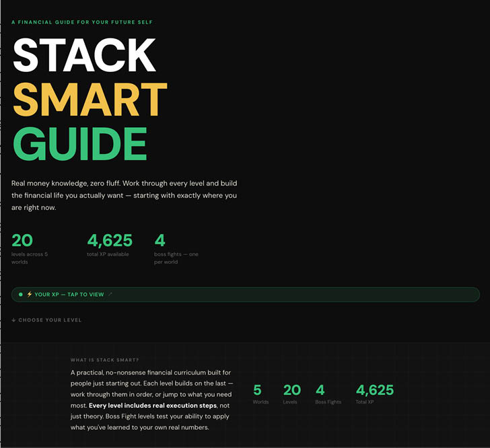Screen dimensions: 490x448
Task: Click the hero stat number 4
Action: point(160,240)
